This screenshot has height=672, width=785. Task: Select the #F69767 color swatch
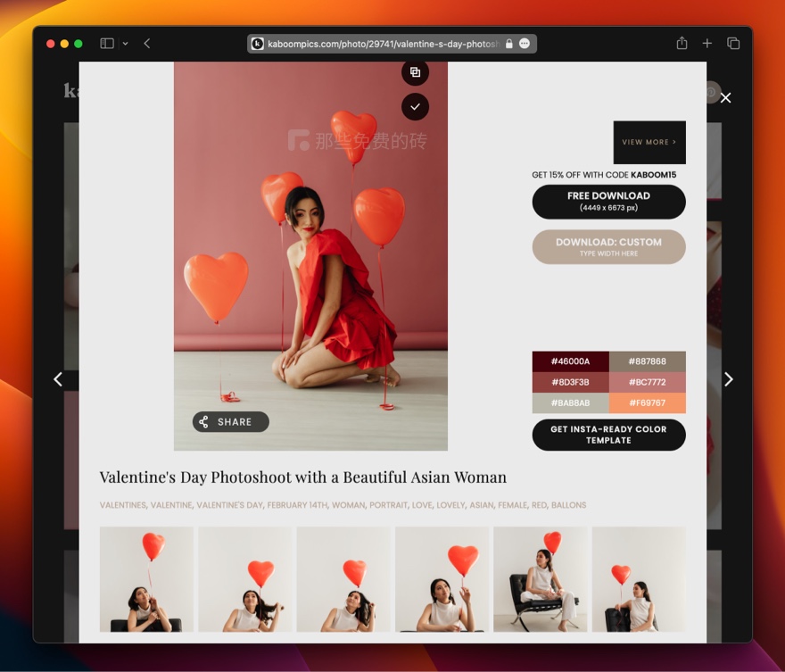point(647,403)
